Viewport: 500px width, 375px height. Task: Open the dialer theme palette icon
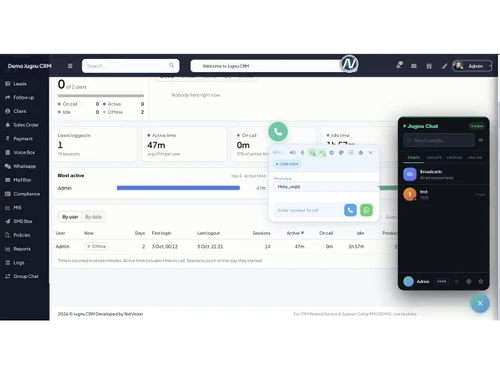click(x=341, y=153)
